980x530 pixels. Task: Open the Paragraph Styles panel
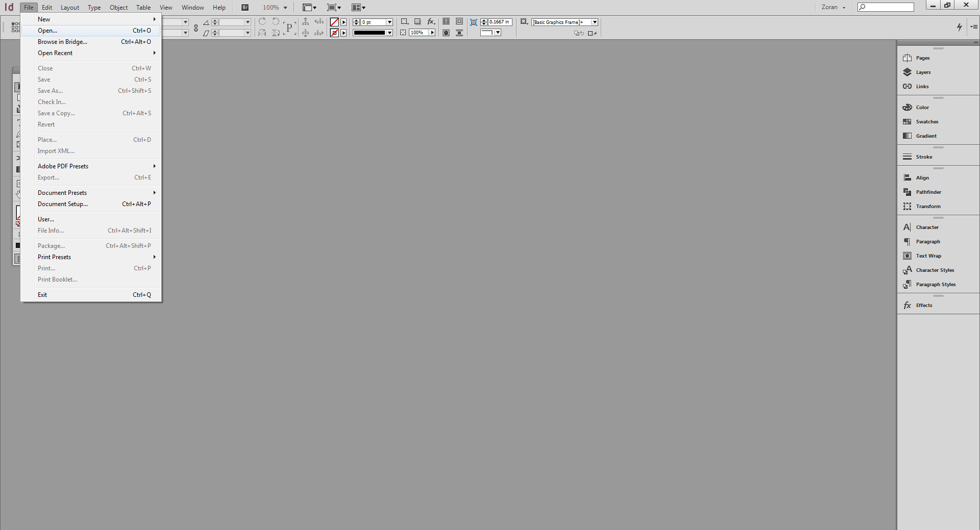[929, 284]
